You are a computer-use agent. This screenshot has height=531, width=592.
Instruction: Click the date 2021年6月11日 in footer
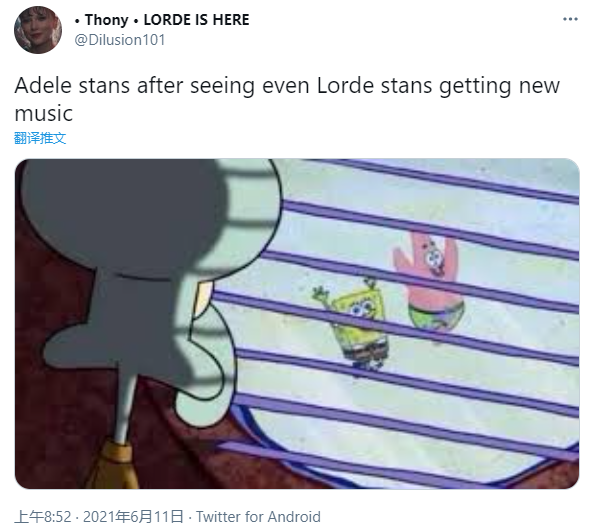pos(133,517)
